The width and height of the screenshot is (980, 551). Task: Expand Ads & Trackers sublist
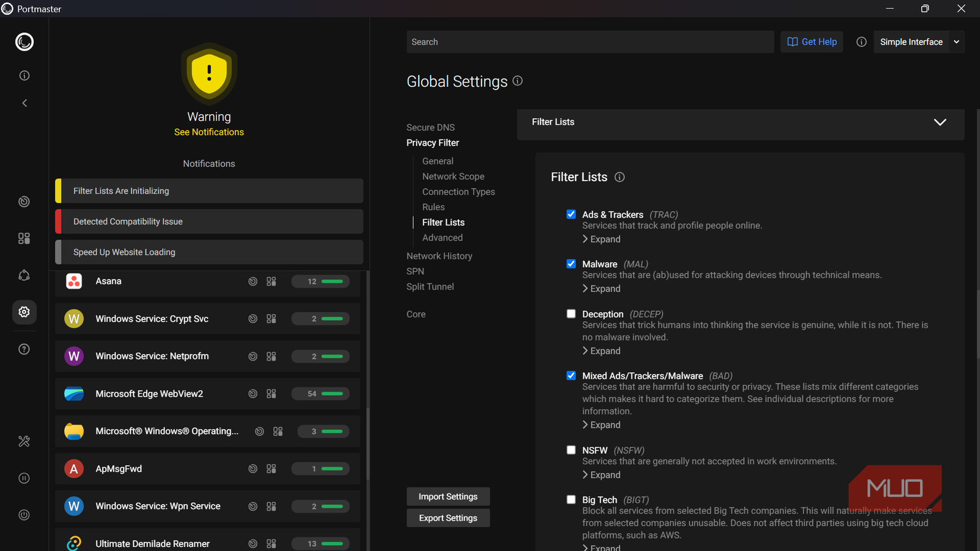pyautogui.click(x=601, y=239)
